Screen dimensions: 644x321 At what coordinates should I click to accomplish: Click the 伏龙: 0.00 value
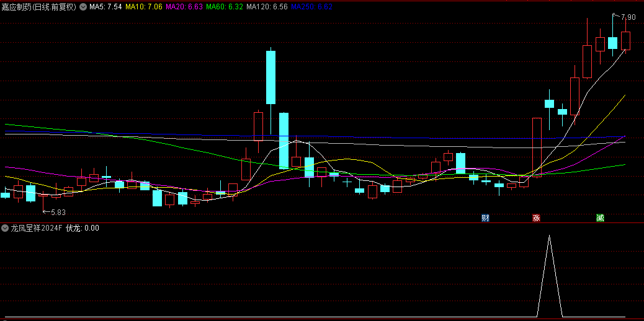pos(82,228)
